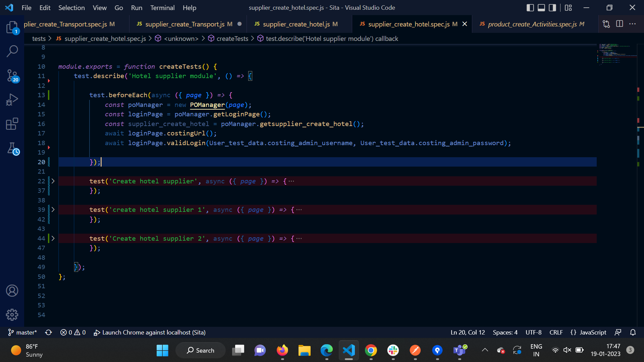Open the Extensions view icon
Image resolution: width=644 pixels, height=362 pixels.
[x=12, y=124]
